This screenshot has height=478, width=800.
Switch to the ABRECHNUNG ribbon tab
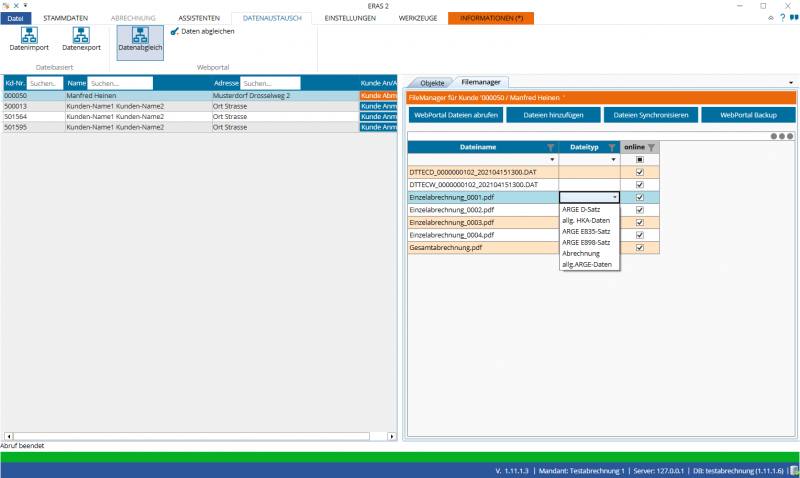coord(133,18)
